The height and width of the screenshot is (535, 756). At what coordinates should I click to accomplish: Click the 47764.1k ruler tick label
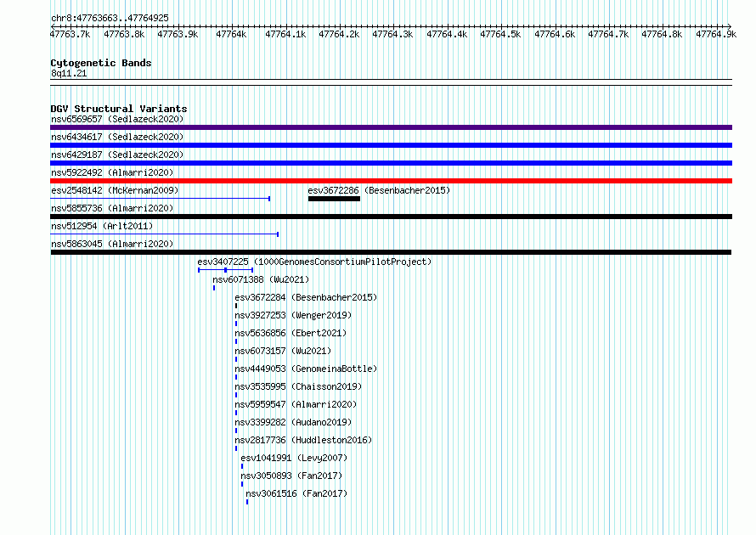pos(285,34)
